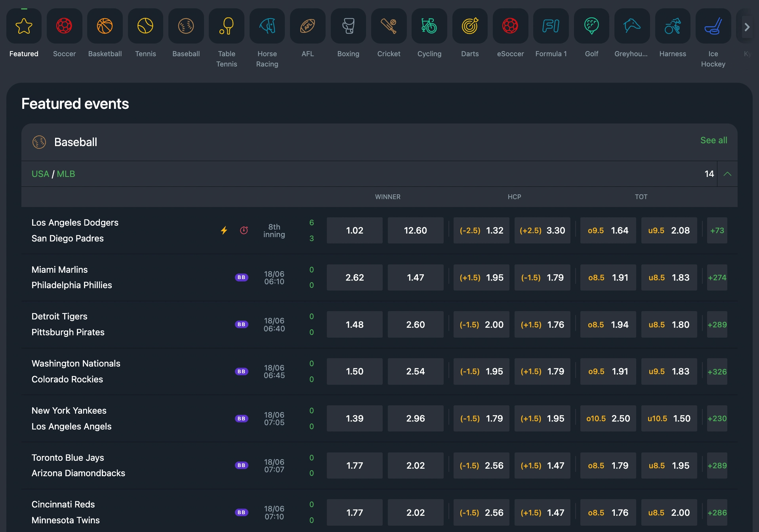This screenshot has height=532, width=759.
Task: Open the Featured star category
Action: [24, 26]
